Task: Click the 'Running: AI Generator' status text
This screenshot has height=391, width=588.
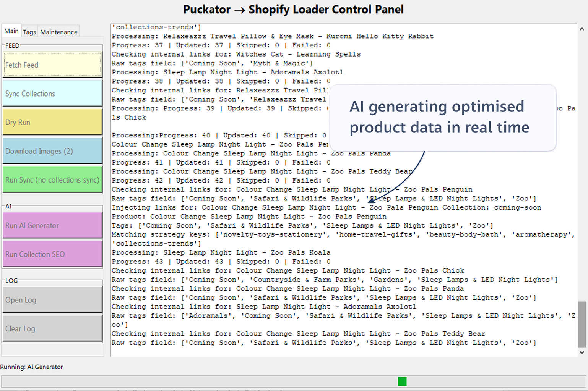Action: 32,367
